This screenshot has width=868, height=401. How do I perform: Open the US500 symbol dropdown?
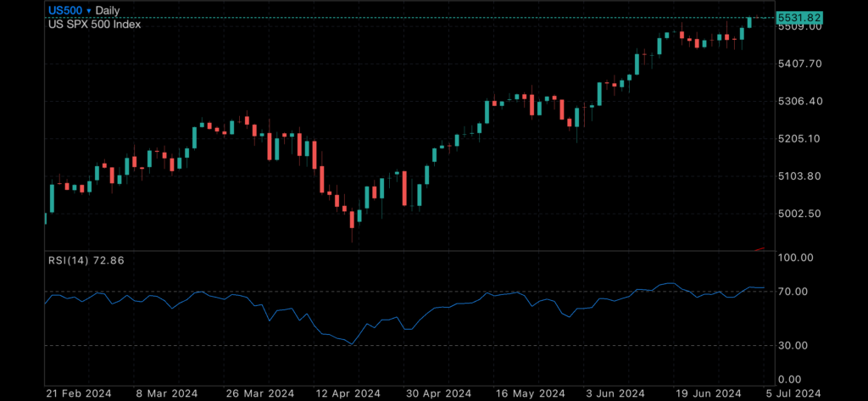(70, 10)
